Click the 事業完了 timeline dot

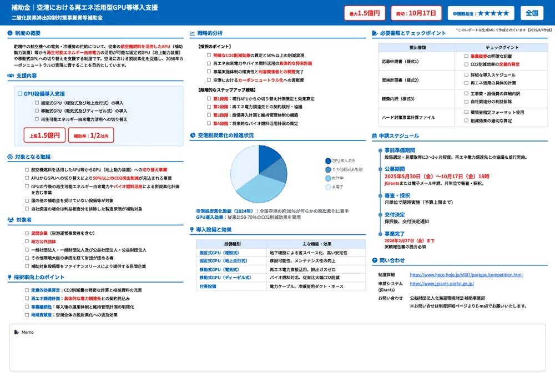click(x=380, y=234)
